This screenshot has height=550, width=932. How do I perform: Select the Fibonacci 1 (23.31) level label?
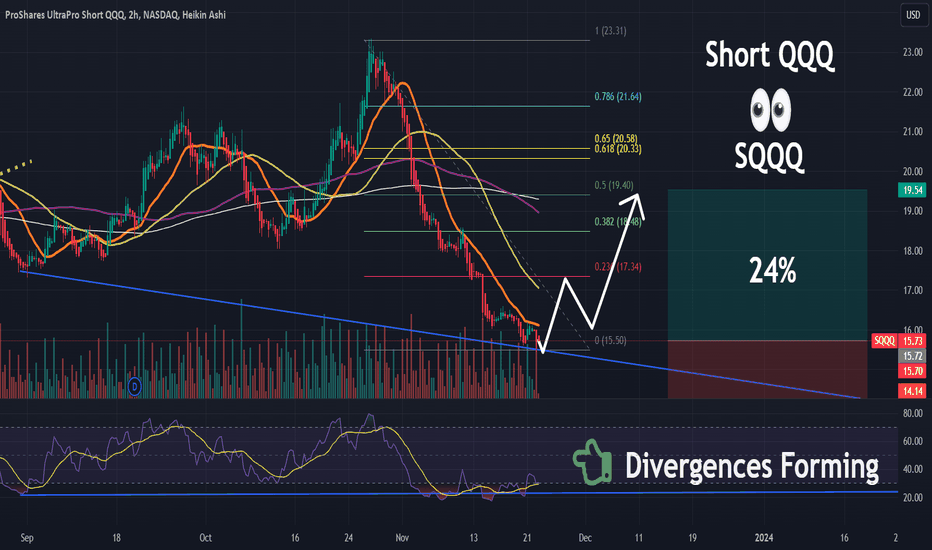point(610,31)
